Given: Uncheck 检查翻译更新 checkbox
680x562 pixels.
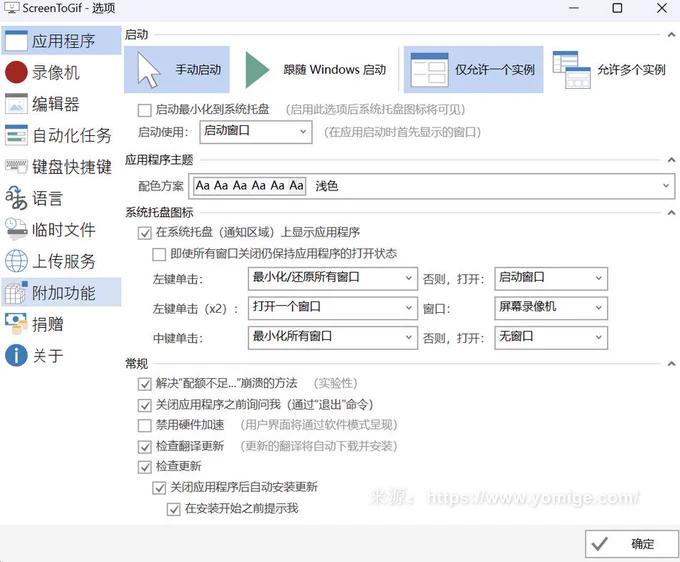Looking at the screenshot, I should [145, 446].
